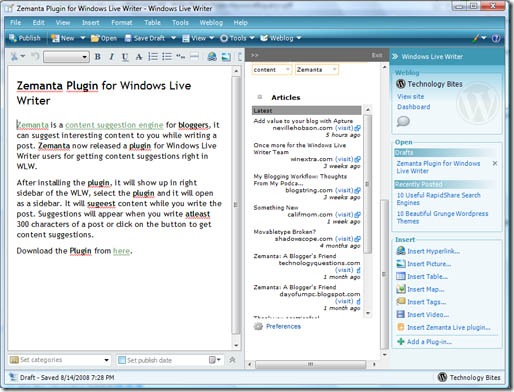
Task: Click the editor vertical scrollbar
Action: pos(236,205)
